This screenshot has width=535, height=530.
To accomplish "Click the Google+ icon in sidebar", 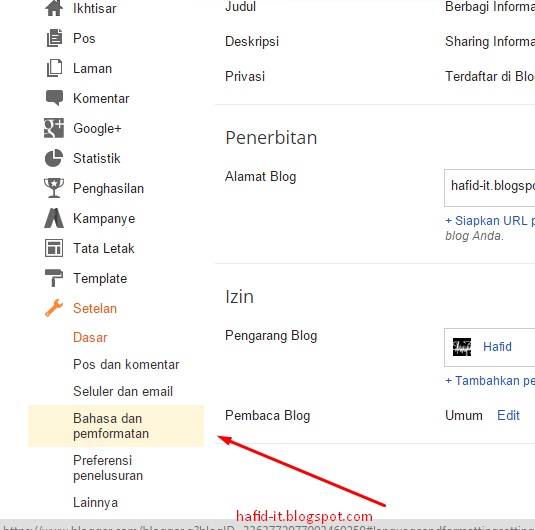I will coord(54,128).
